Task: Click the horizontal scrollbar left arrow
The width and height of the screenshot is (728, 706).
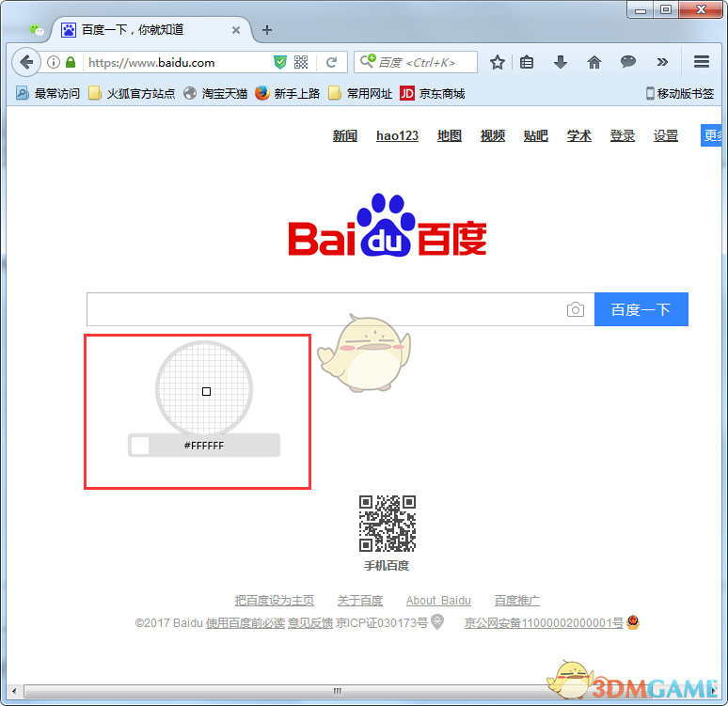Action: (14, 691)
